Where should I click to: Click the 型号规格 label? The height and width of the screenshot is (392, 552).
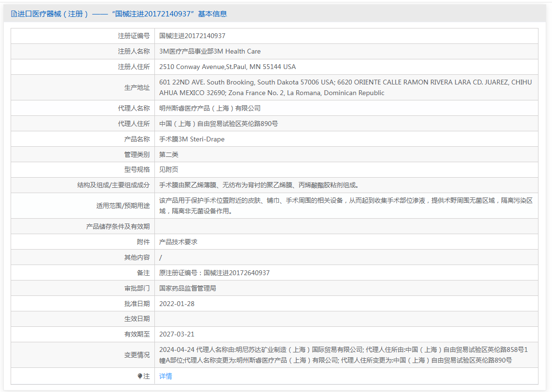(x=137, y=169)
